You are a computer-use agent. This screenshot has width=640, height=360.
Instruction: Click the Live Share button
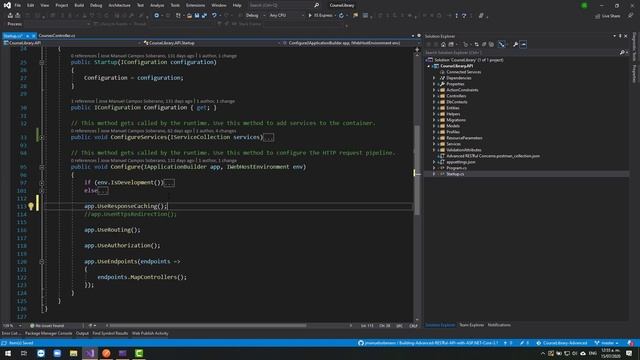point(607,16)
